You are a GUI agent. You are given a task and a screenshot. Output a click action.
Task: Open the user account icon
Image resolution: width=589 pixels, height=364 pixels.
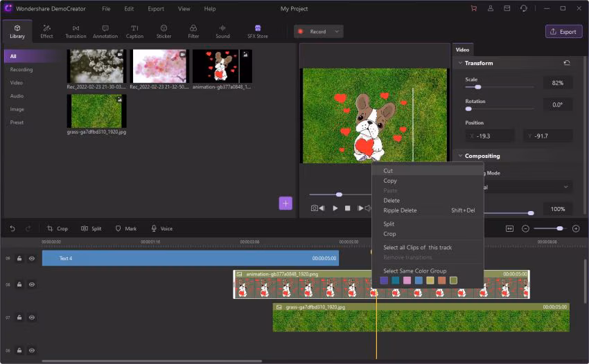(490, 8)
